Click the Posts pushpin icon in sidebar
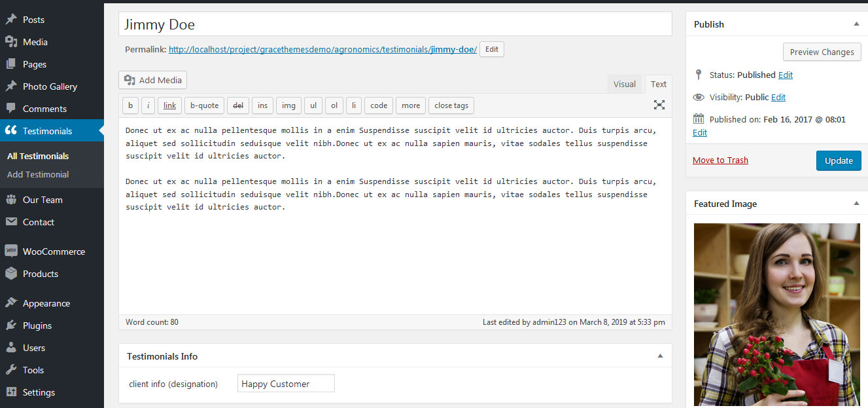Screen dimensions: 868x408 [11, 20]
